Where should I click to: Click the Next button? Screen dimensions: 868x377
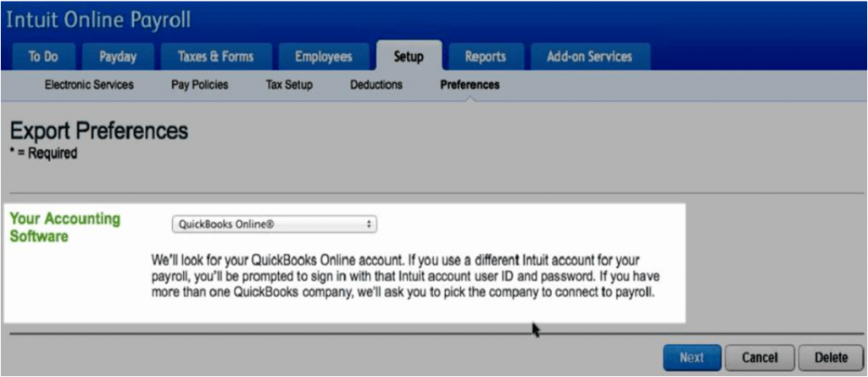point(692,358)
